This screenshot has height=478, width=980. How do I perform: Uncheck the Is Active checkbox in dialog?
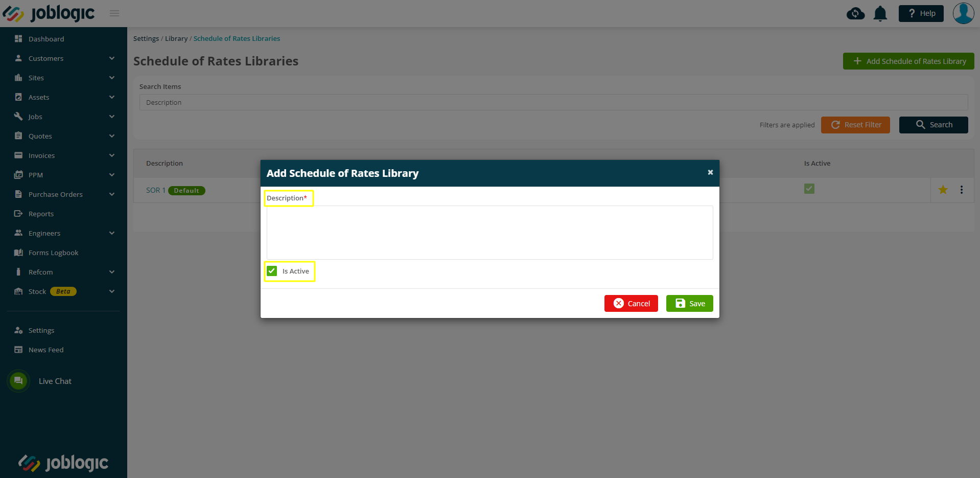pos(272,271)
